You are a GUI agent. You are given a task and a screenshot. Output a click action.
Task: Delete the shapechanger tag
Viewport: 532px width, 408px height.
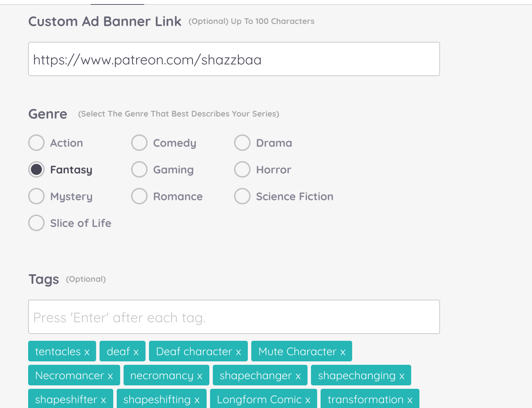click(x=298, y=376)
